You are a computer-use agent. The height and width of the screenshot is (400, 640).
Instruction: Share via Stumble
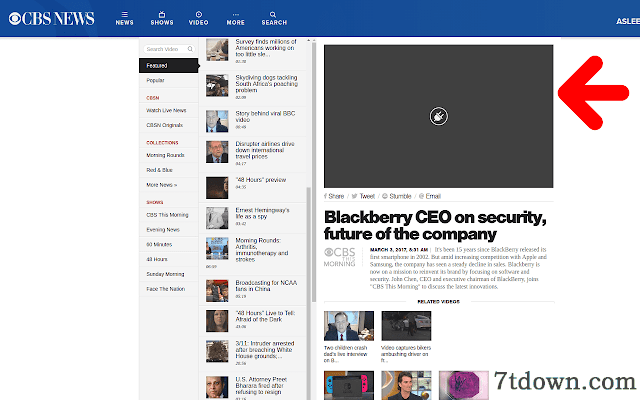397,196
